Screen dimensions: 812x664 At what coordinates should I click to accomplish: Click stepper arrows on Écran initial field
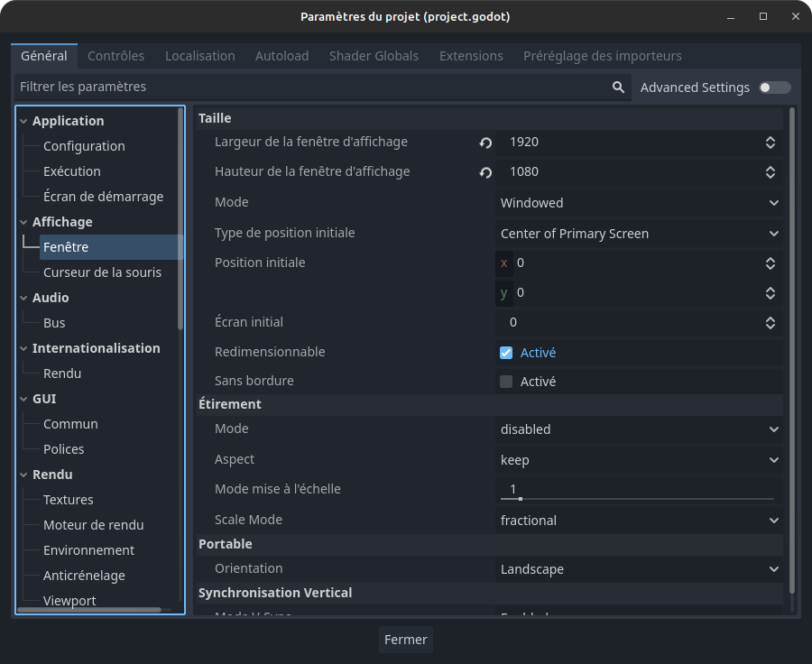[x=770, y=323]
